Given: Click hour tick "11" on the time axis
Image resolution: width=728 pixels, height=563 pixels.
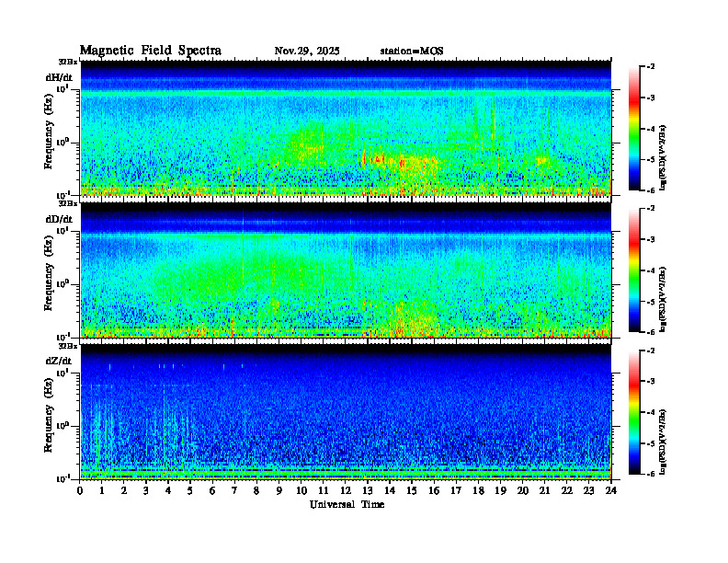Looking at the screenshot, I should (x=324, y=491).
